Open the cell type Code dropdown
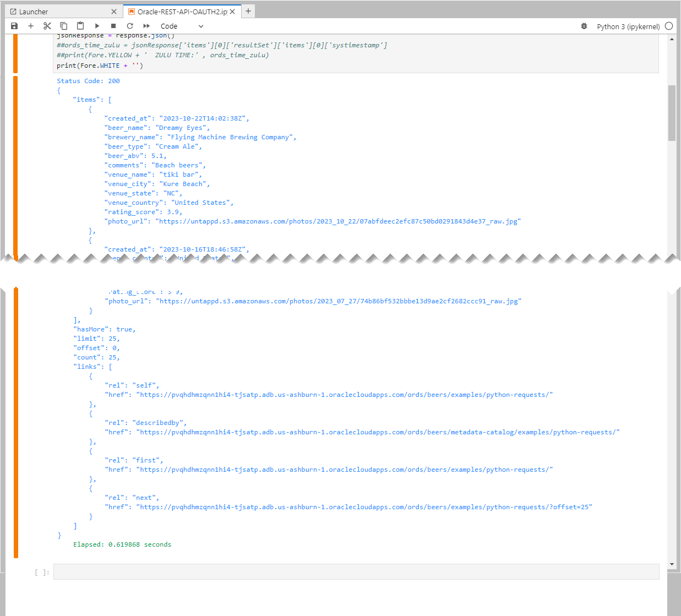 click(x=182, y=26)
